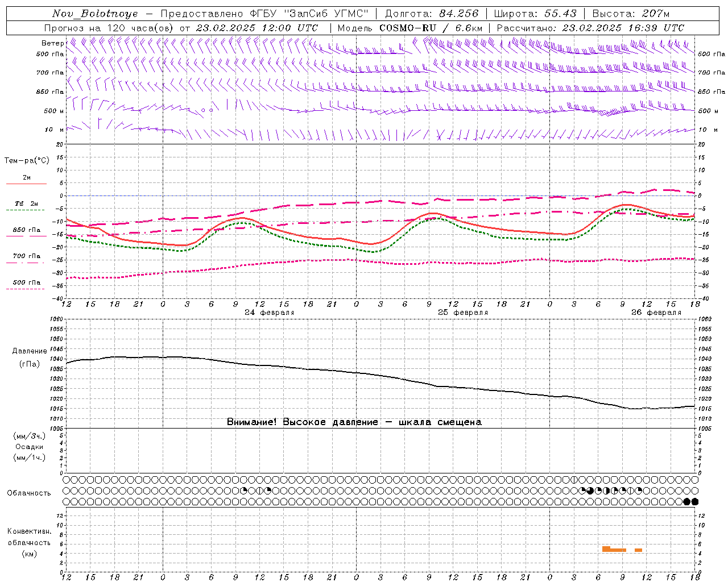Select the text 'Предоставлено ФГБУ "ЗапСиб УГМС"'
This screenshot has width=728, height=582.
click(x=264, y=14)
